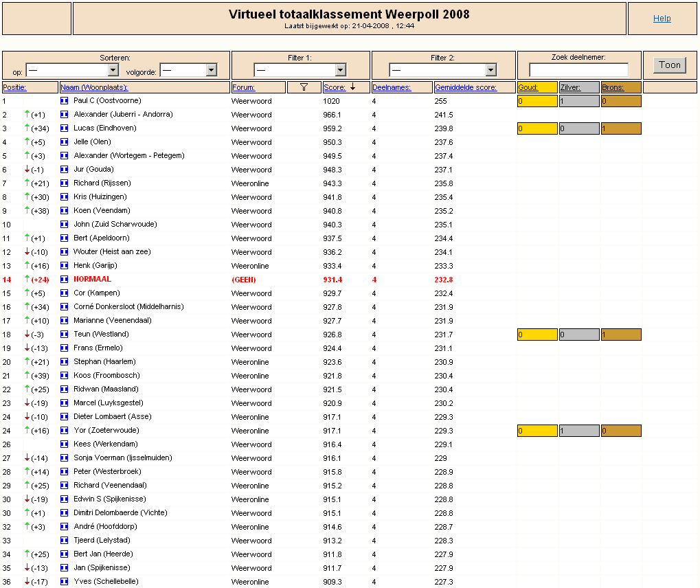
Task: Click the blue icon beside NORMAAL row
Action: click(65, 280)
